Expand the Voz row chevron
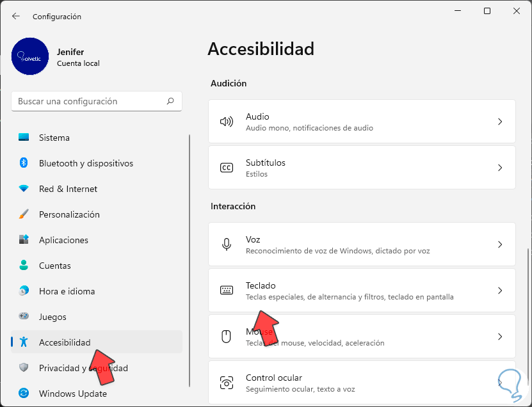 [500, 244]
